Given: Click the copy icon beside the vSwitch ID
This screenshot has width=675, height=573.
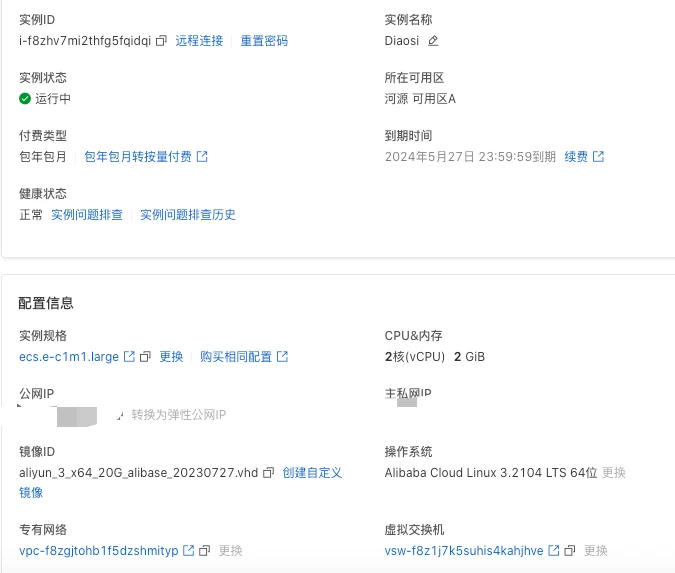Looking at the screenshot, I should pos(570,551).
